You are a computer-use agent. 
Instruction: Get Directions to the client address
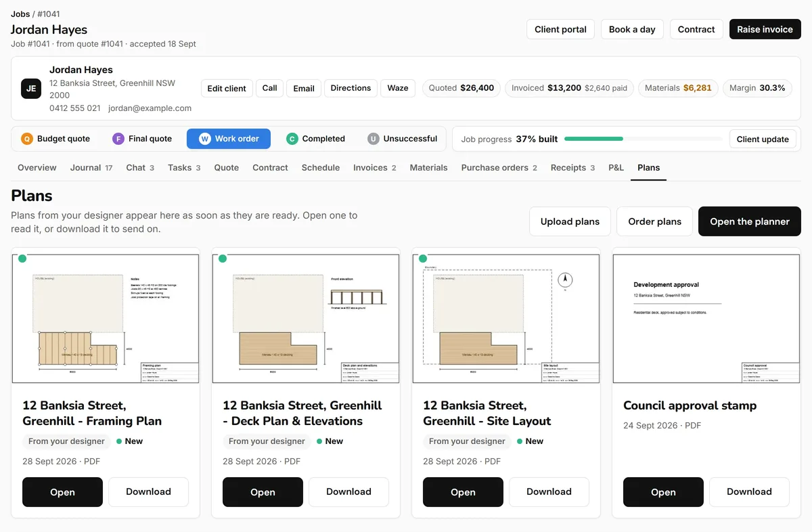(x=351, y=88)
